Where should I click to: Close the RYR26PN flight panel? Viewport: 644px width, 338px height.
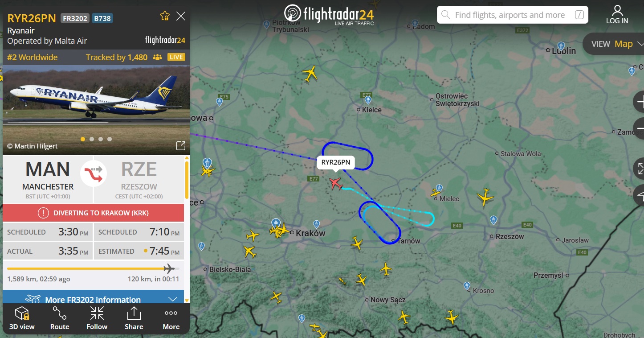pos(181,16)
